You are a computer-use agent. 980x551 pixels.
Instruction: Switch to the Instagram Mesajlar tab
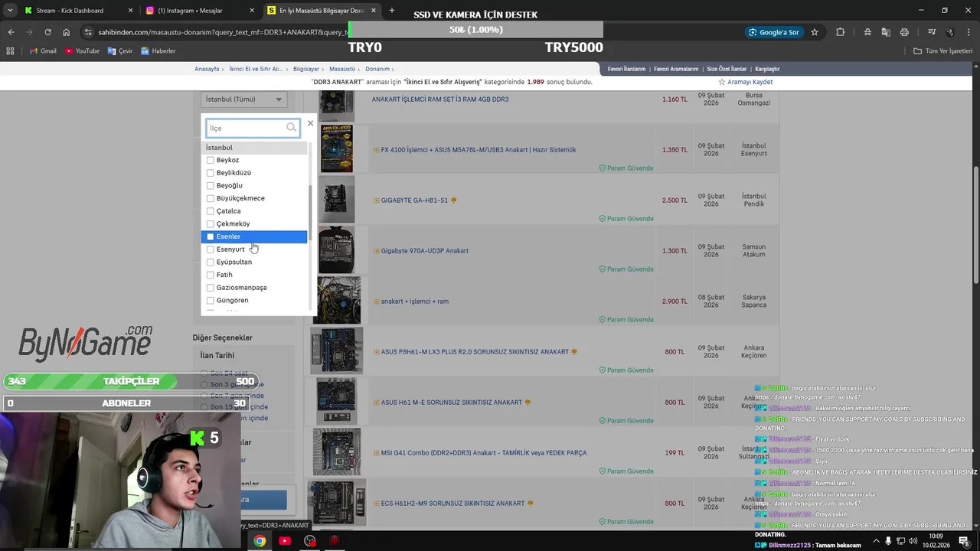click(x=200, y=11)
